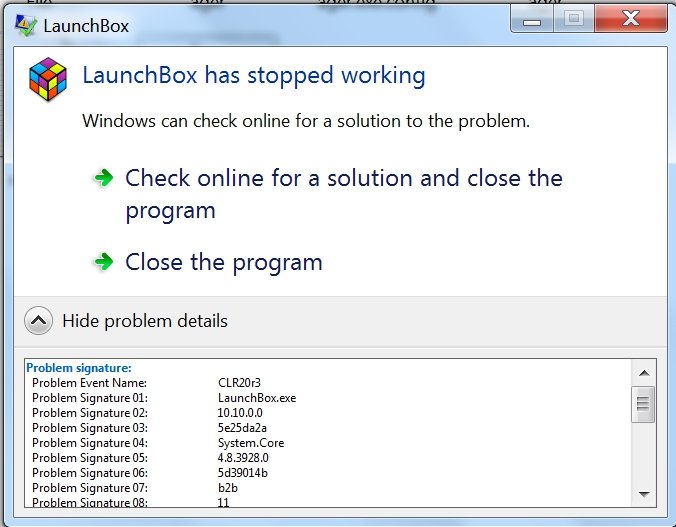Click the LaunchBox title bar text
The width and height of the screenshot is (676, 527).
pyautogui.click(x=86, y=26)
